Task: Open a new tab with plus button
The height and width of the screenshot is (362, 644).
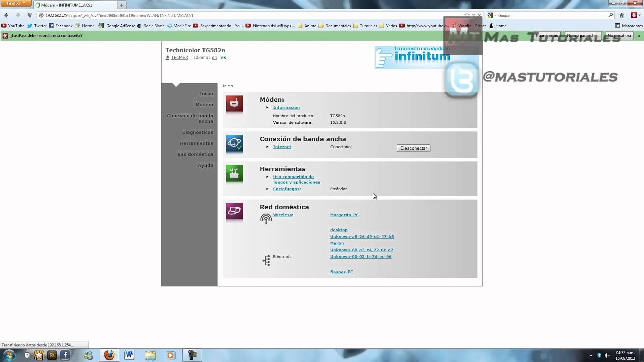Action: 122,5
